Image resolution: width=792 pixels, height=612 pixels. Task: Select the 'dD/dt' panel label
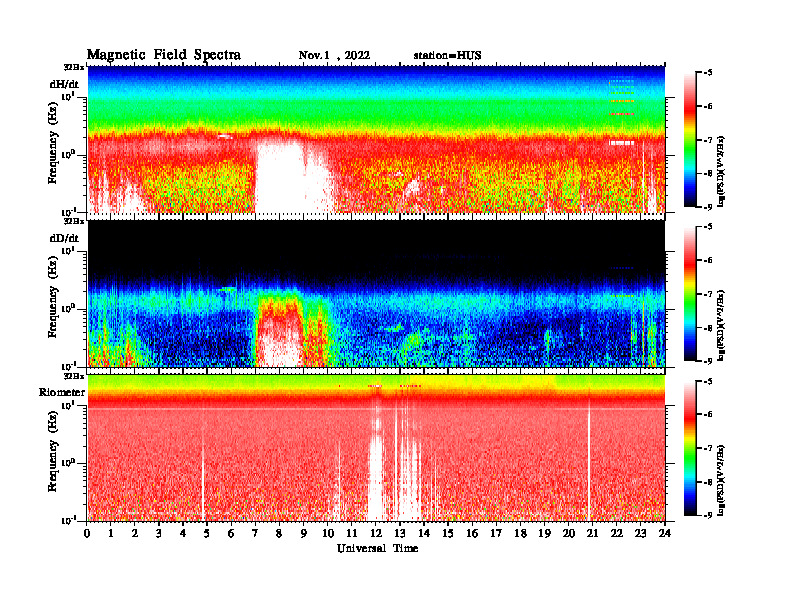(x=64, y=238)
